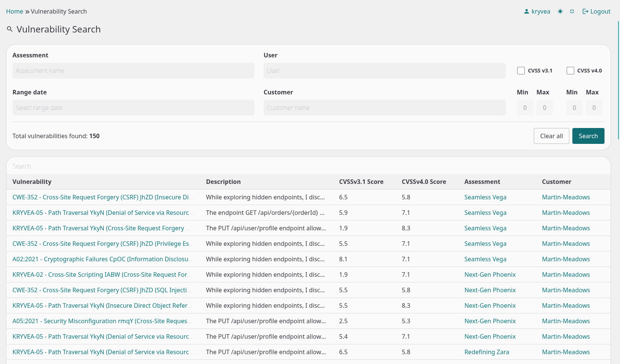Select the Home breadcrumb link
The width and height of the screenshot is (620, 364).
(x=14, y=11)
